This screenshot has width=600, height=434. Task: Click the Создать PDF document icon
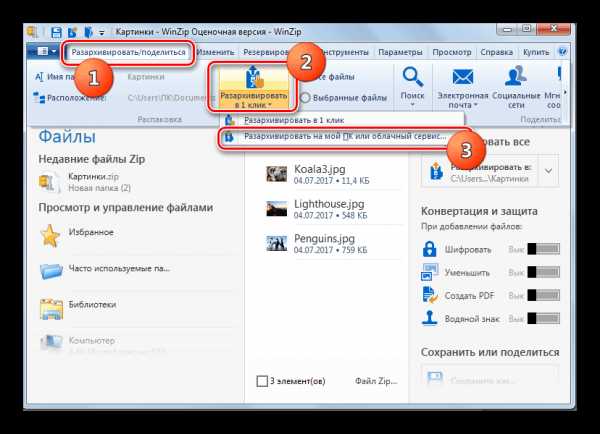click(x=429, y=295)
